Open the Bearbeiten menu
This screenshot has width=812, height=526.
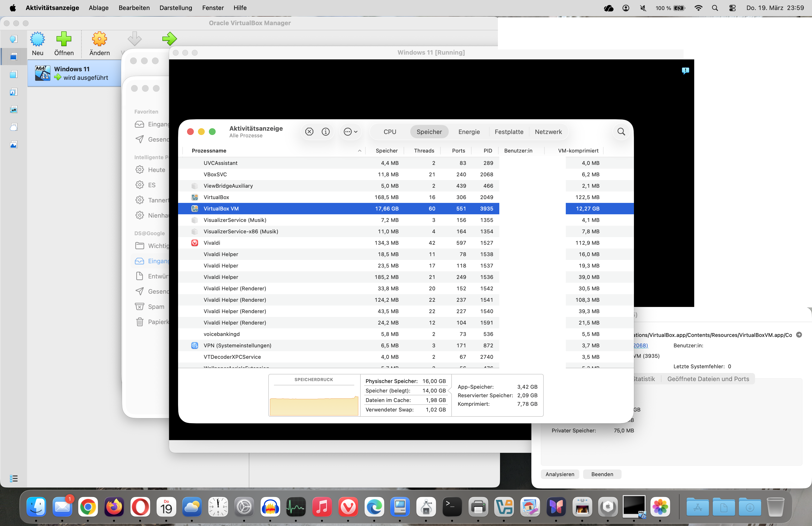point(134,8)
